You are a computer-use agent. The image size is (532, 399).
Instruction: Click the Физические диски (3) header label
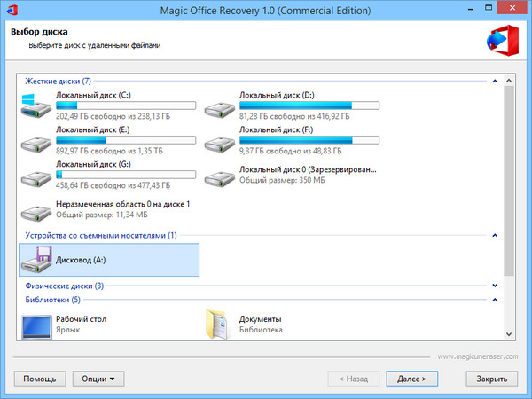point(65,286)
